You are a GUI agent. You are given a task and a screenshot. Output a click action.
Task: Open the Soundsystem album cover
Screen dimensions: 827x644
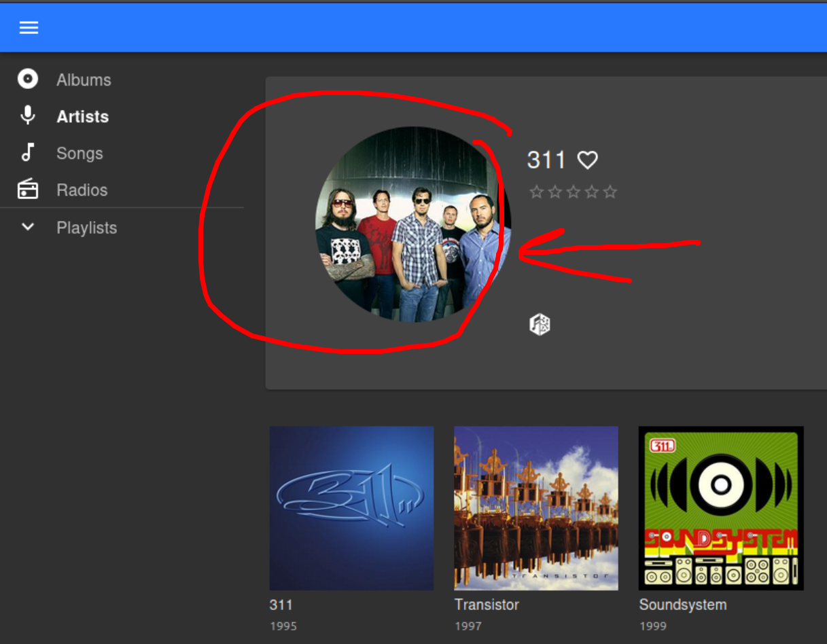(x=721, y=508)
